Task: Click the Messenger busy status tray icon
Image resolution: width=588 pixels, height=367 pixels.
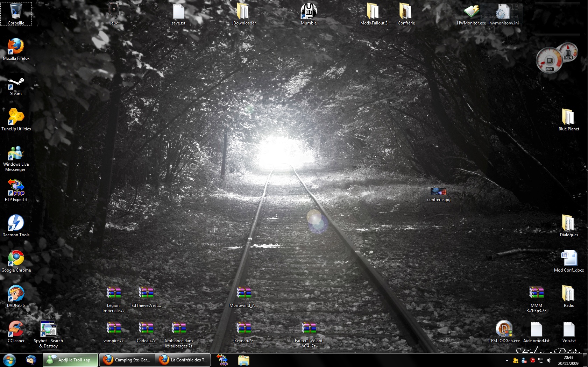Action: [524, 360]
